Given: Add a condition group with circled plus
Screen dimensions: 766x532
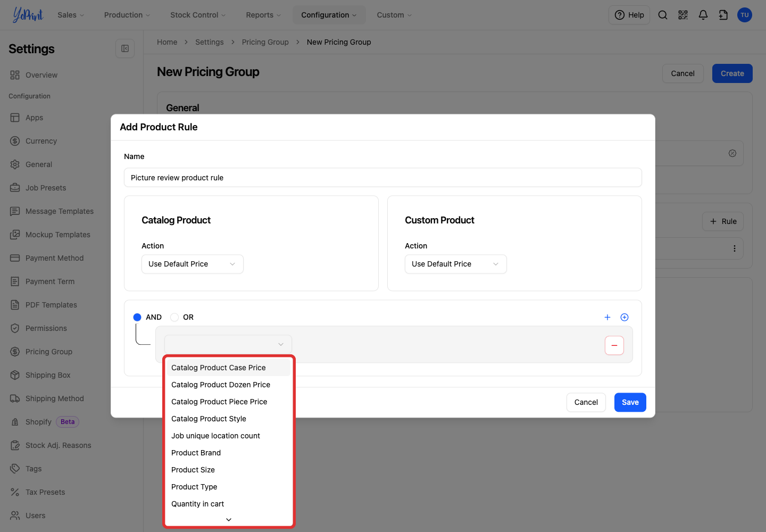Looking at the screenshot, I should pyautogui.click(x=625, y=317).
